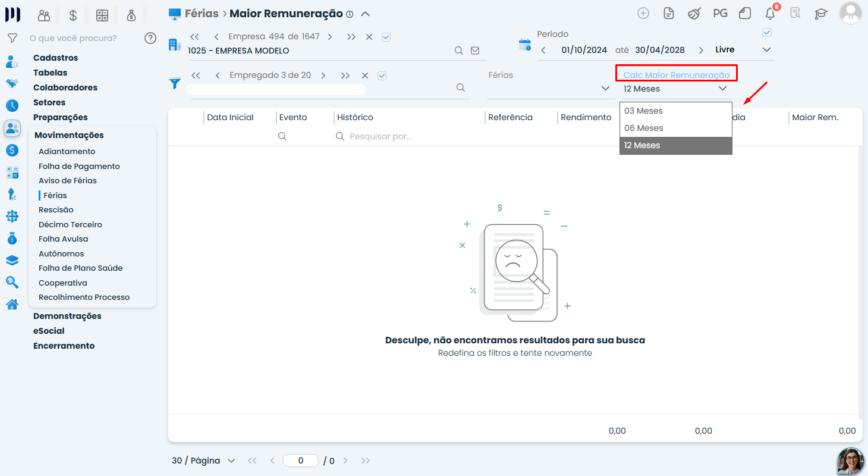Toggle the checkbox above the Período dropdown
The image size is (868, 476).
tap(767, 32)
